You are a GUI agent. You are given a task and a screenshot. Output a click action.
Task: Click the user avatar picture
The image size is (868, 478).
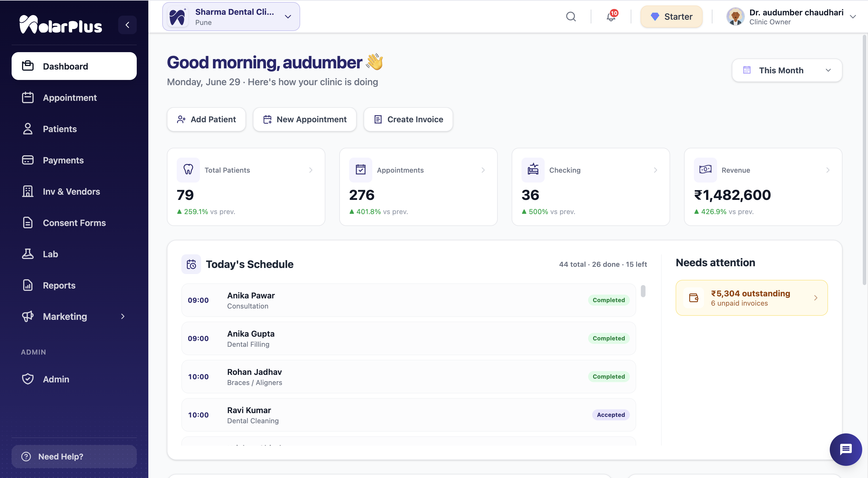[735, 17]
